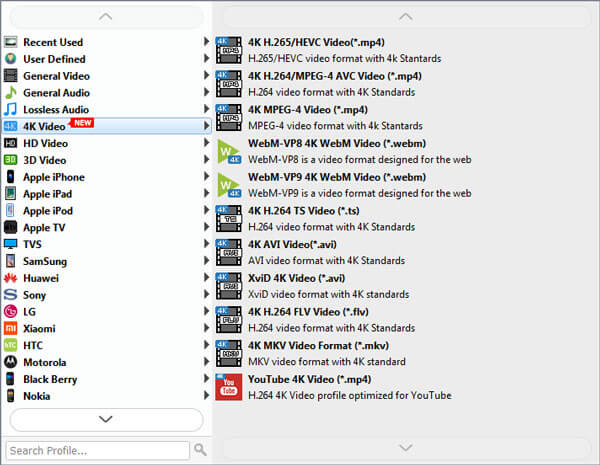Click the YouTube 4K Video icon
This screenshot has width=600, height=465.
click(229, 387)
